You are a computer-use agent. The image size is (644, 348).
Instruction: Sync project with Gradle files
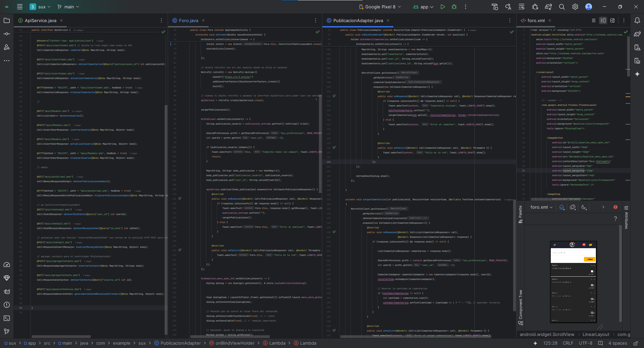click(548, 7)
